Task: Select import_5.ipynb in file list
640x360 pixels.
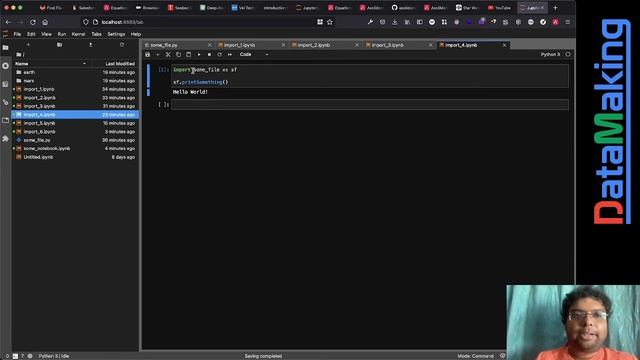Action: [x=75, y=123]
